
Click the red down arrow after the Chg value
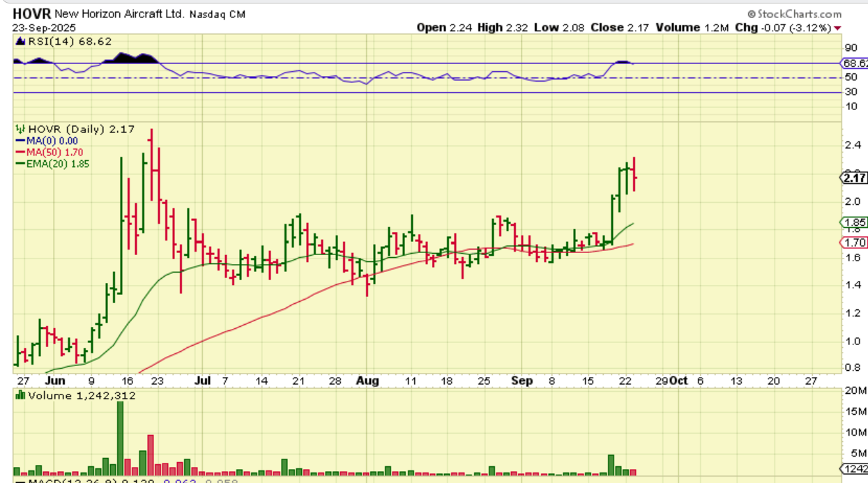(x=837, y=28)
